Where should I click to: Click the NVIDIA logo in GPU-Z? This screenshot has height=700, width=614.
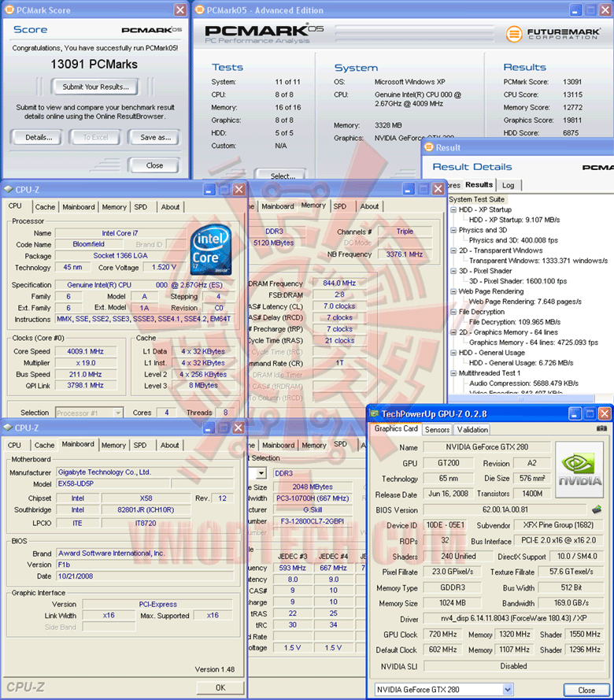[x=579, y=469]
